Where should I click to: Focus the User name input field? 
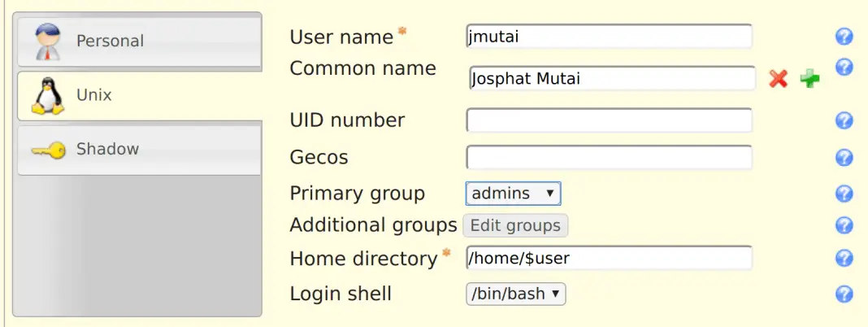coord(609,37)
